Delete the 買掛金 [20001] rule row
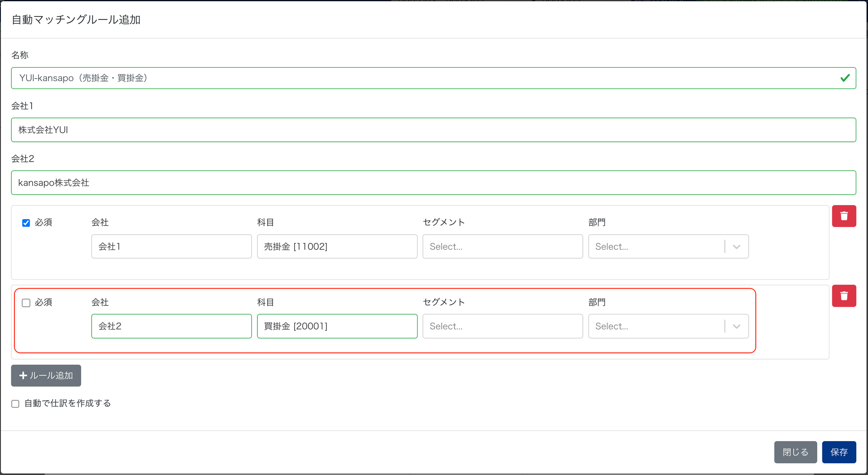This screenshot has width=868, height=475. [x=844, y=296]
